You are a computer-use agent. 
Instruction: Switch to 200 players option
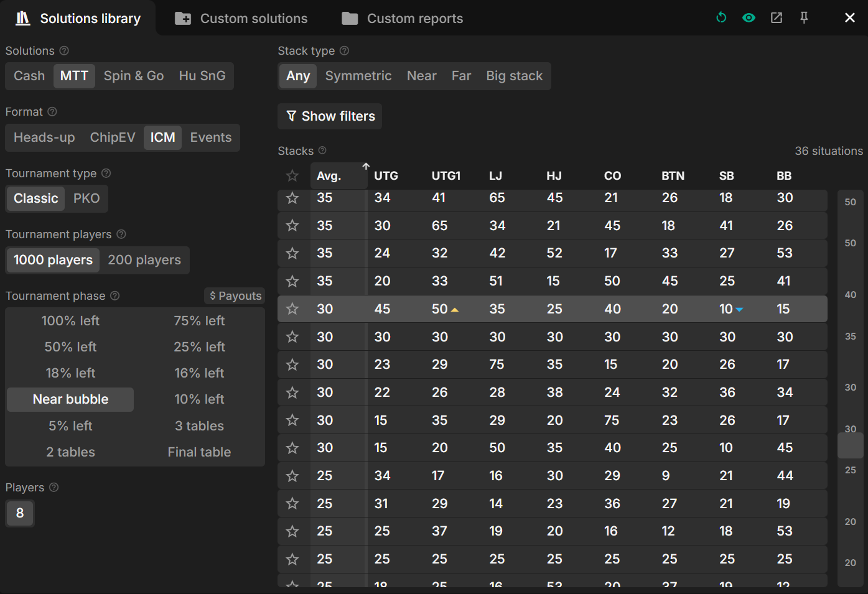coord(144,260)
